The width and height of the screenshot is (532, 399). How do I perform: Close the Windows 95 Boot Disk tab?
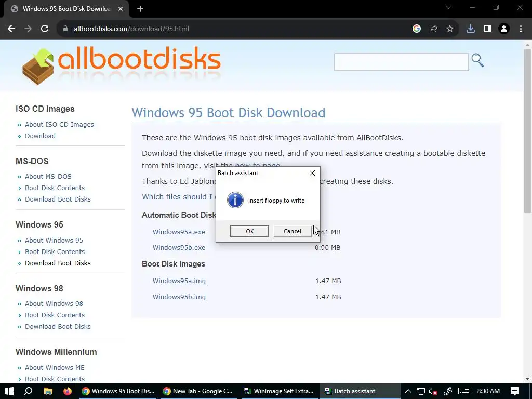121,9
